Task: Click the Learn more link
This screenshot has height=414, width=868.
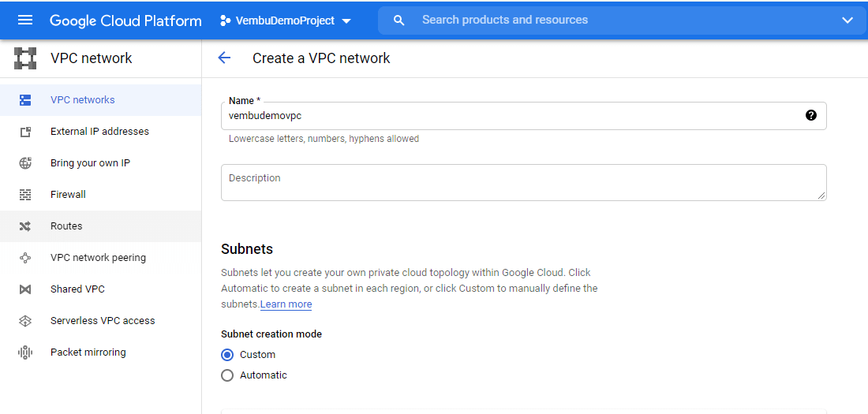Action: pyautogui.click(x=286, y=304)
